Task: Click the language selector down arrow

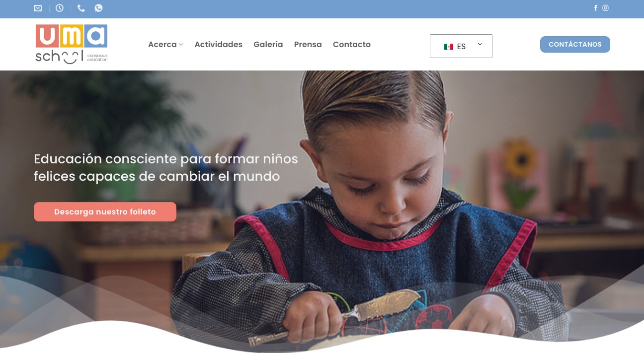Action: 480,44
